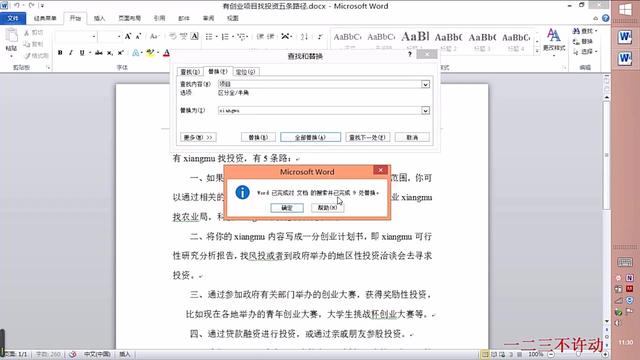This screenshot has height=360, width=640.
Task: Click the zoom out minus button
Action: [x=551, y=354]
